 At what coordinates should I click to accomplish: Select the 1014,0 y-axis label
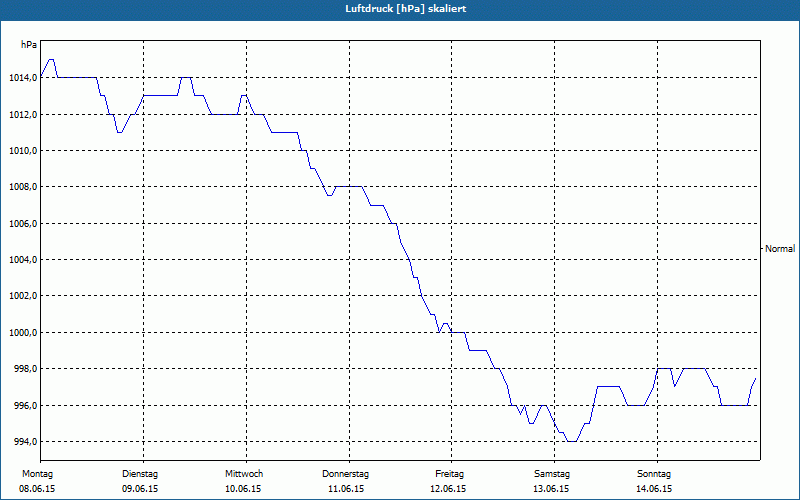pyautogui.click(x=21, y=78)
